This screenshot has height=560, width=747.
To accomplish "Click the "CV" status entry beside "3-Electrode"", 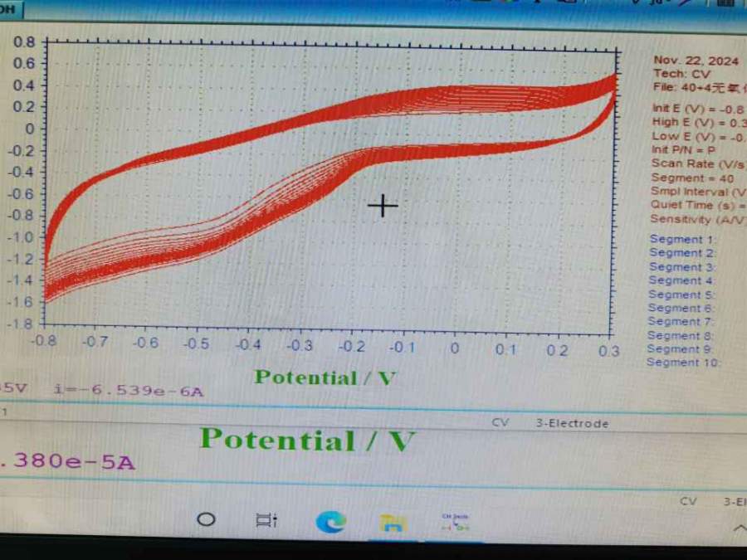I will (x=500, y=422).
